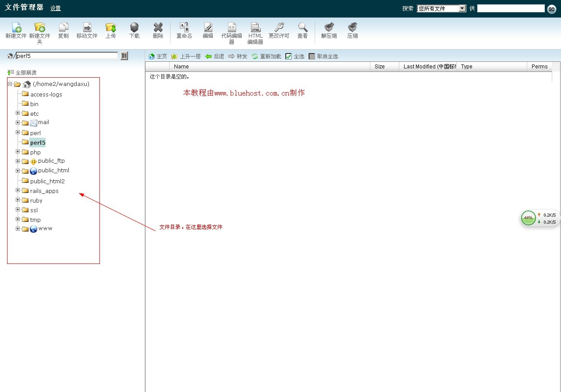Expand the public_html folder tree node
Image resolution: width=561 pixels, height=392 pixels.
click(18, 171)
